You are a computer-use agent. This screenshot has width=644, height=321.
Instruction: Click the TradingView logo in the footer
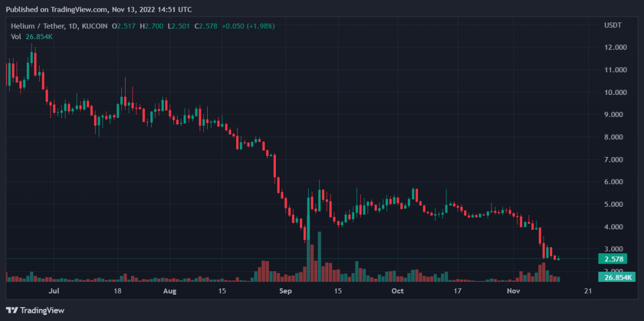(x=35, y=310)
